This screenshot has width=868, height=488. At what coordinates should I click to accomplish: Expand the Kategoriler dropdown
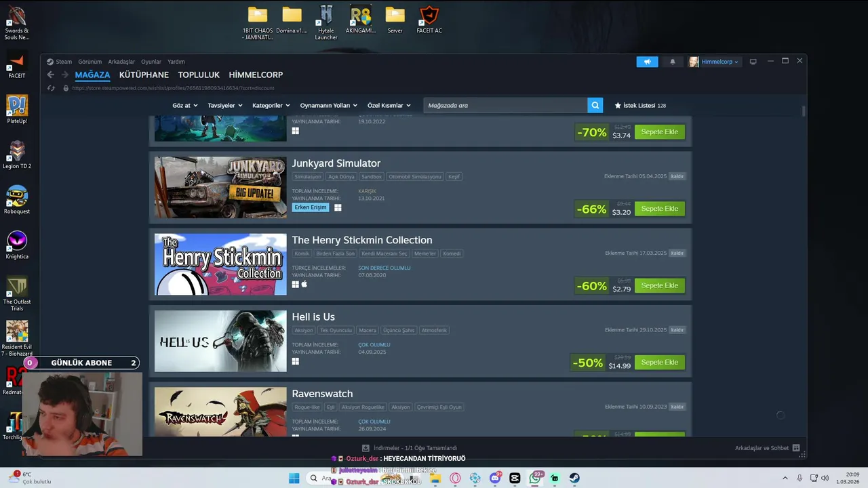coord(271,106)
